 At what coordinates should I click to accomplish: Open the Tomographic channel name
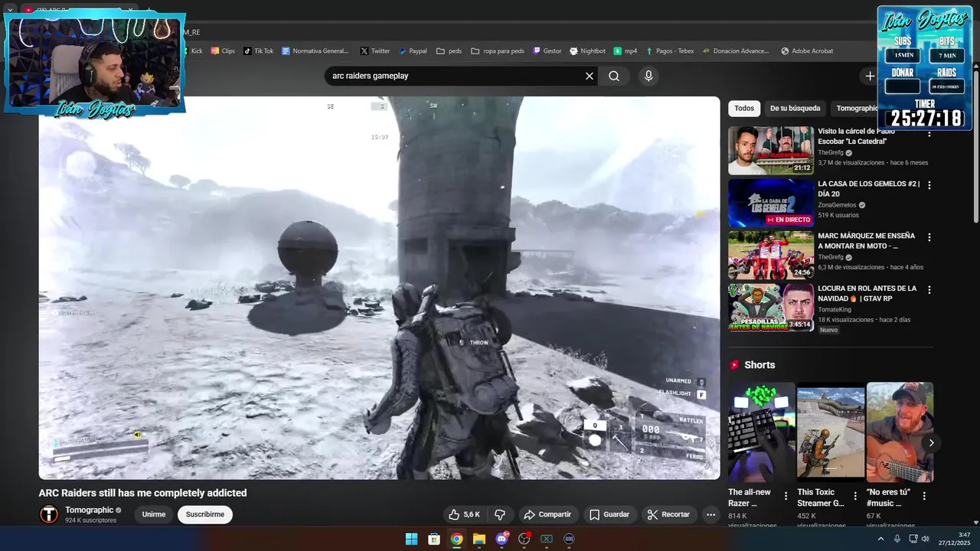pyautogui.click(x=89, y=510)
